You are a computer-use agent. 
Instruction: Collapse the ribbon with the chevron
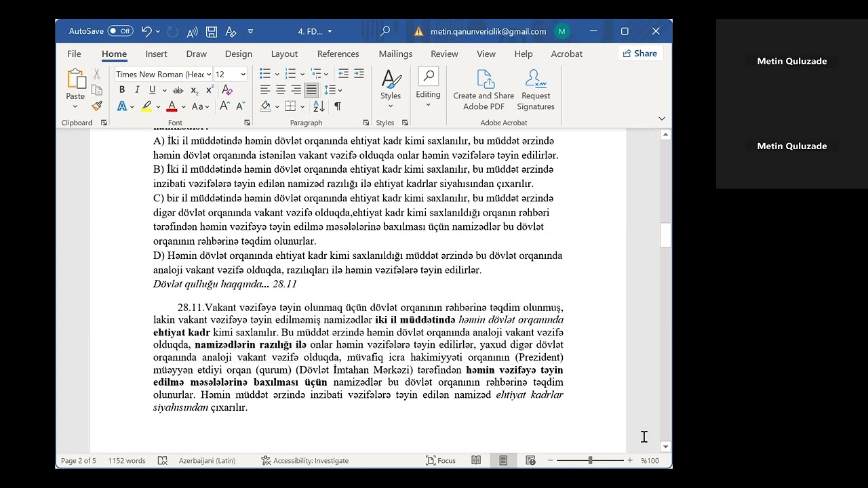(662, 119)
